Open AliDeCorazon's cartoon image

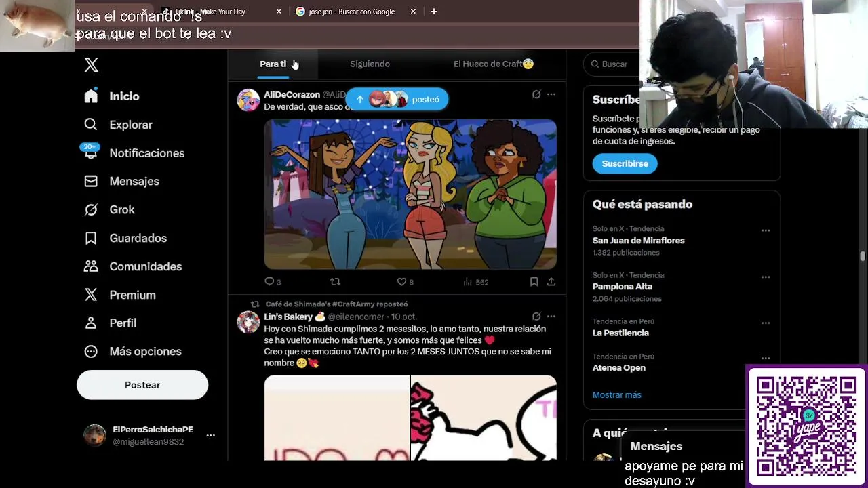tap(410, 195)
